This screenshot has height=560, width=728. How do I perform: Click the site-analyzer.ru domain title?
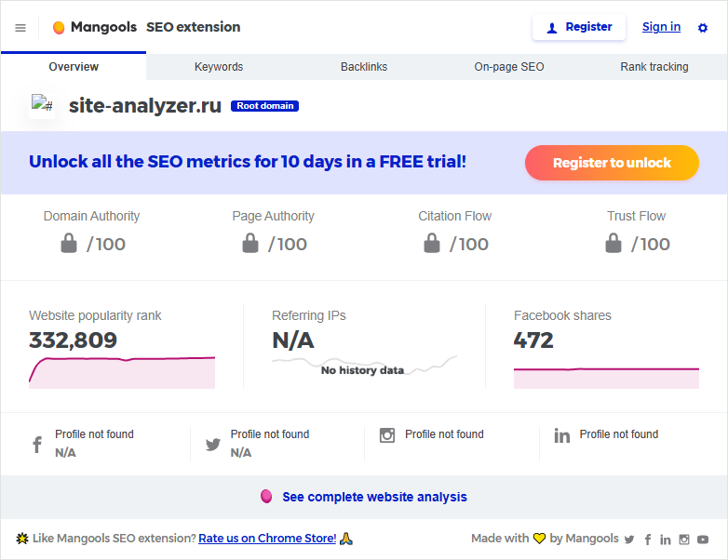(145, 106)
